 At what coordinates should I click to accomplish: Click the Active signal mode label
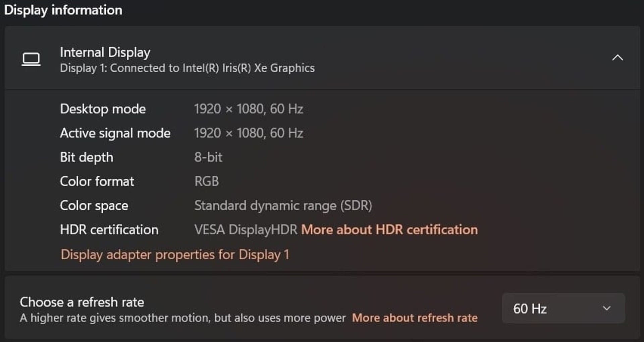[x=115, y=133]
